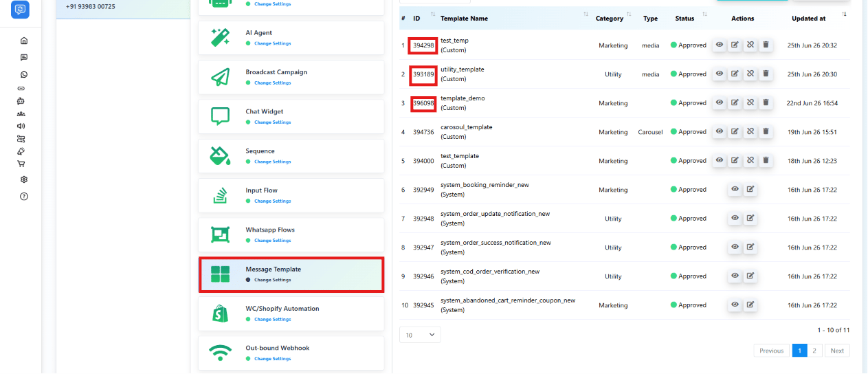Click the Input Flow stack icon
The height and width of the screenshot is (374, 868).
(x=220, y=195)
